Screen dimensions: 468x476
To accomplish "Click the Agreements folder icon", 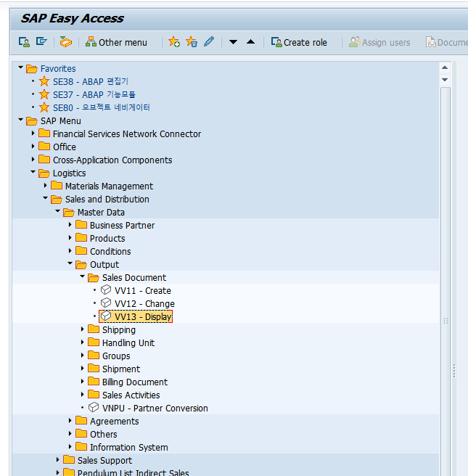I will pos(81,420).
